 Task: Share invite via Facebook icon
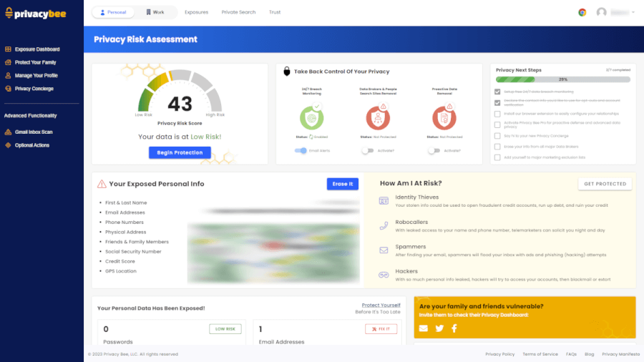pos(454,328)
